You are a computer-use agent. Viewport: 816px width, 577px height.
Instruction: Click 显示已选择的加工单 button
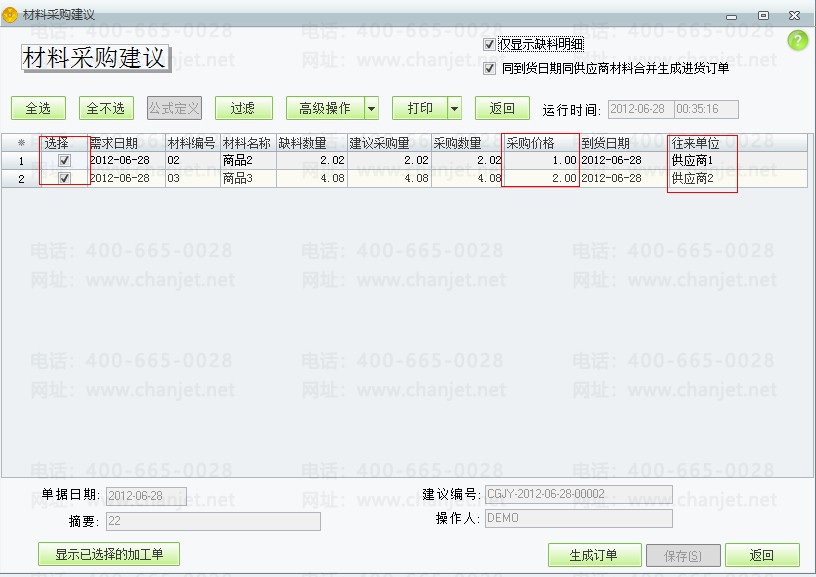coord(109,554)
